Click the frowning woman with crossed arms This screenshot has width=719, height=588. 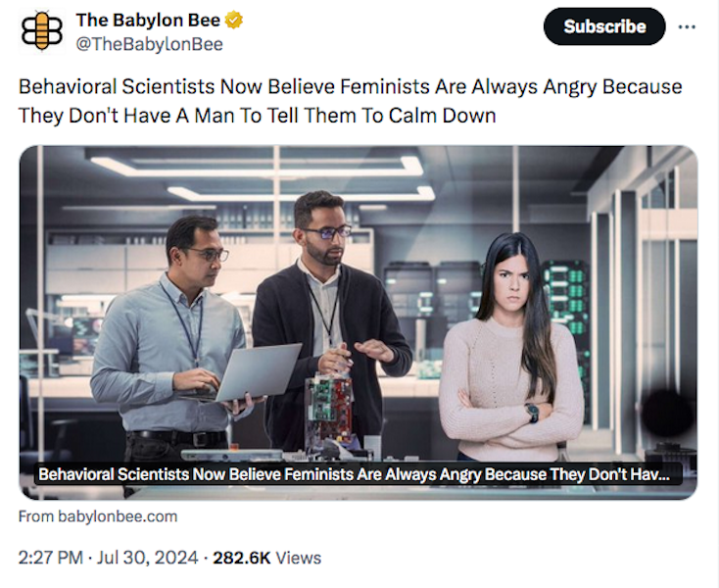coord(510,349)
